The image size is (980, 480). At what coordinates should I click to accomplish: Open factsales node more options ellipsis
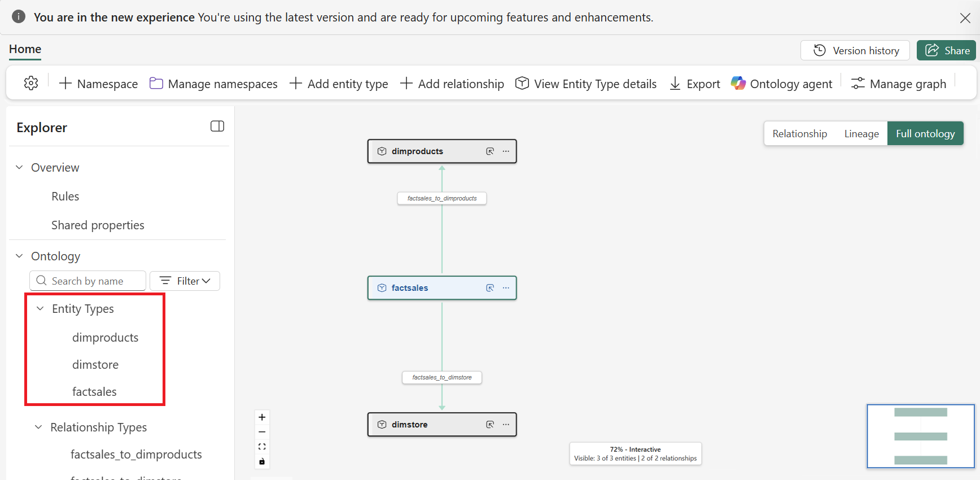pos(506,288)
